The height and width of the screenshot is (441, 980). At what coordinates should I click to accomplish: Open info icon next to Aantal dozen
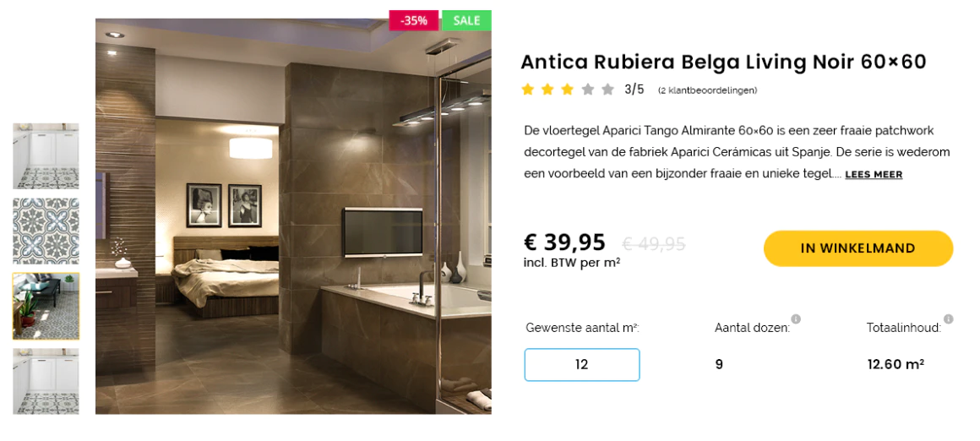point(796,319)
